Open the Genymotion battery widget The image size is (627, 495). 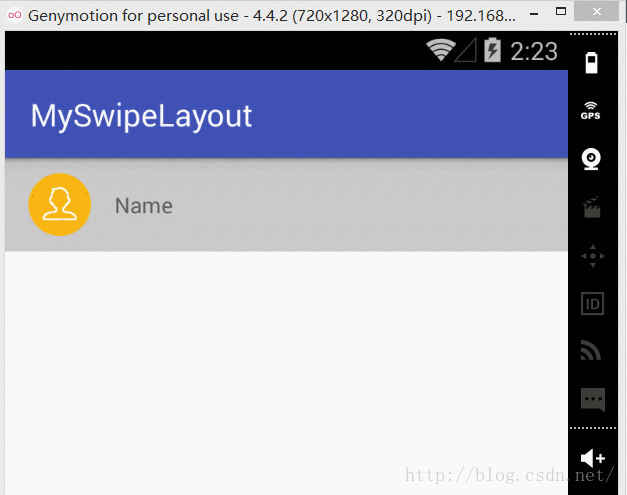click(592, 61)
